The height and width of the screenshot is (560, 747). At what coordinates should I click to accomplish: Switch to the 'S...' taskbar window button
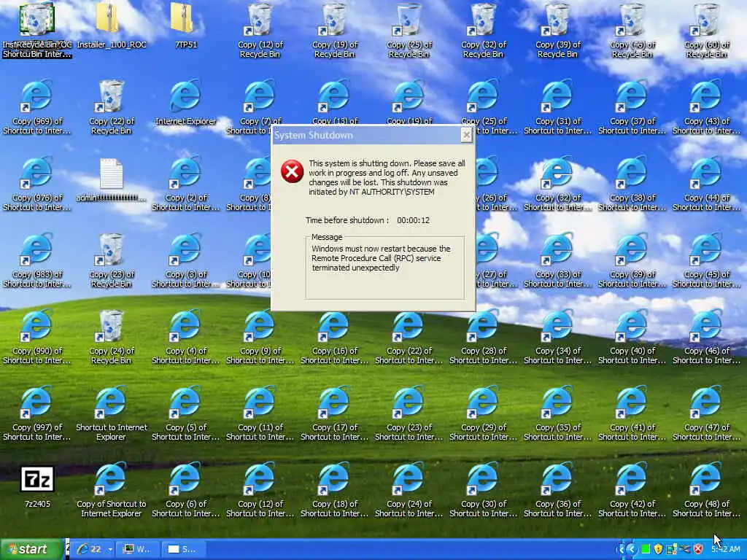(183, 549)
